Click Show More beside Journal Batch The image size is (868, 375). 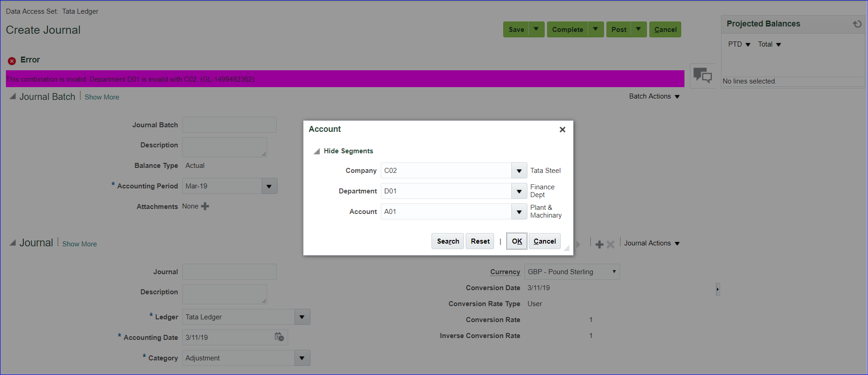(x=102, y=97)
